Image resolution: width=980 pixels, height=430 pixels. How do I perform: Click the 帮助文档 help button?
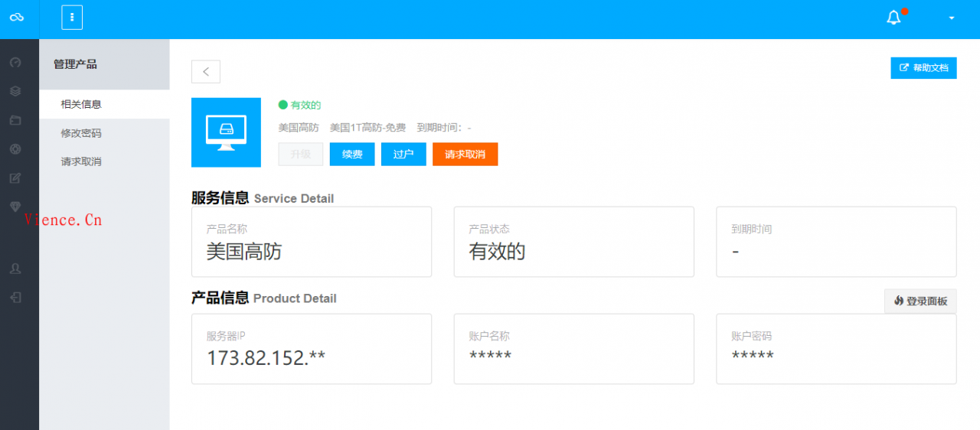[x=923, y=67]
